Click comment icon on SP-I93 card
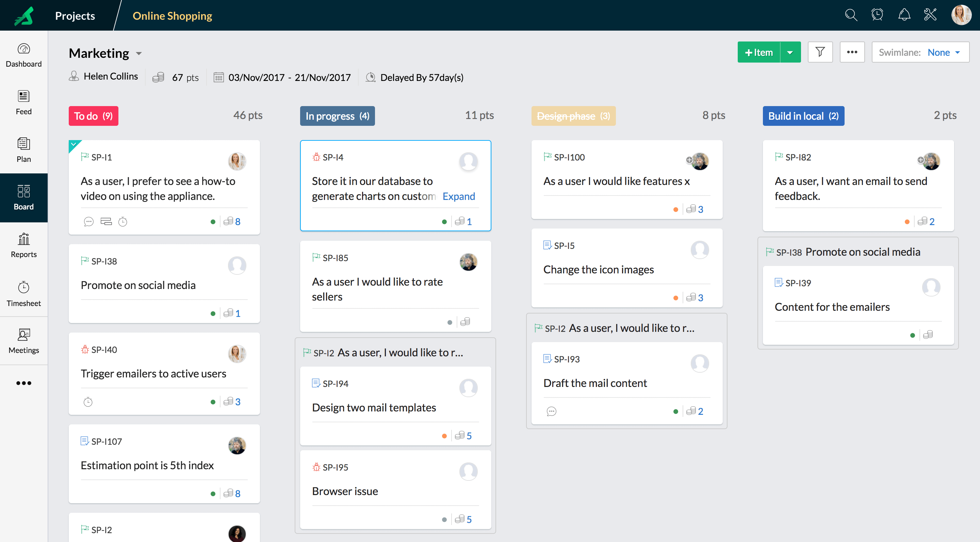 tap(551, 411)
